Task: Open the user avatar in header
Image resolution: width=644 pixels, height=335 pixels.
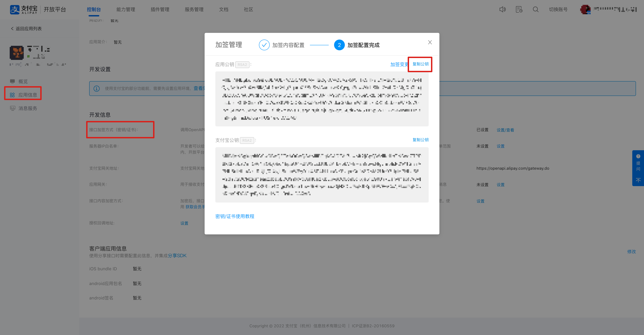Action: (x=585, y=10)
